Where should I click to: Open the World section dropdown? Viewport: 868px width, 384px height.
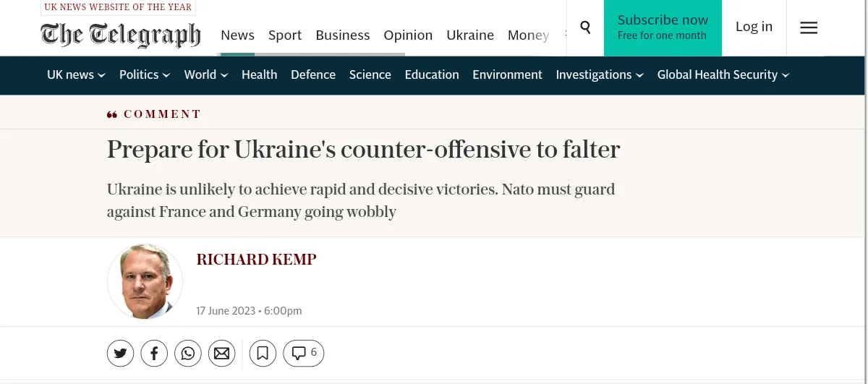(206, 74)
